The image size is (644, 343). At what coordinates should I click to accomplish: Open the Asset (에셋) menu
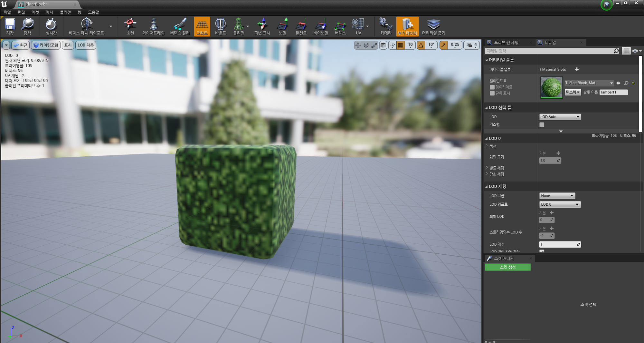[x=35, y=12]
